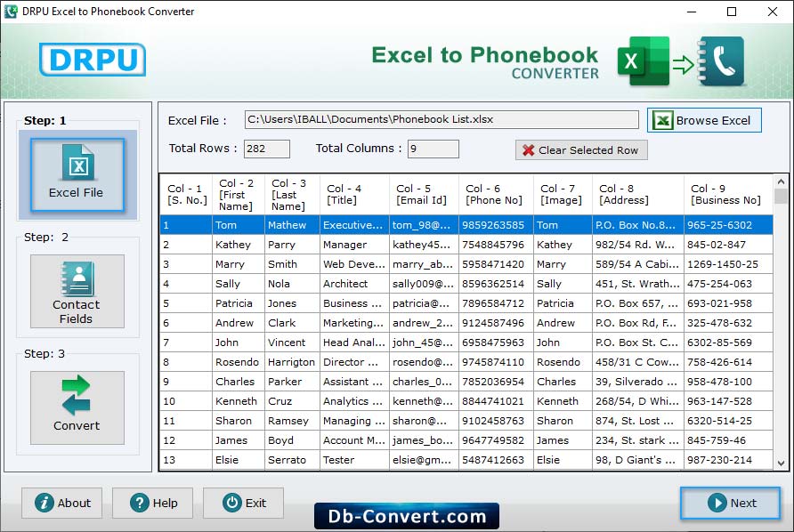Click phone number 7852036954

496,382
